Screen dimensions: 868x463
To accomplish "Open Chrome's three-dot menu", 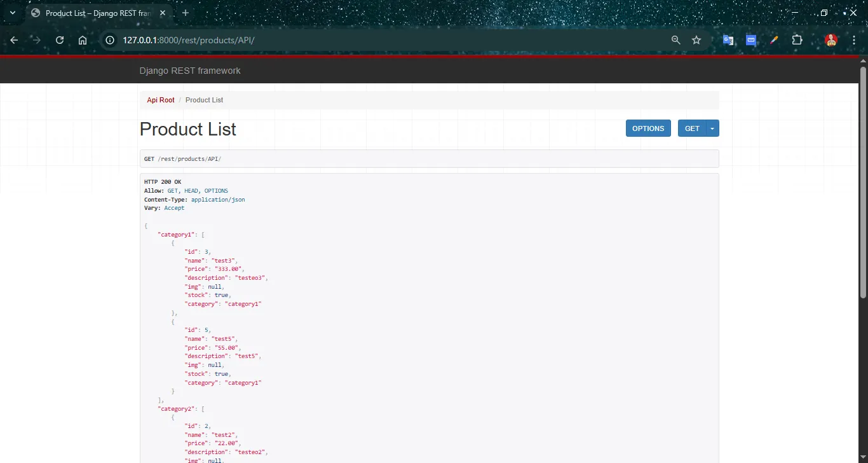I will click(x=853, y=39).
